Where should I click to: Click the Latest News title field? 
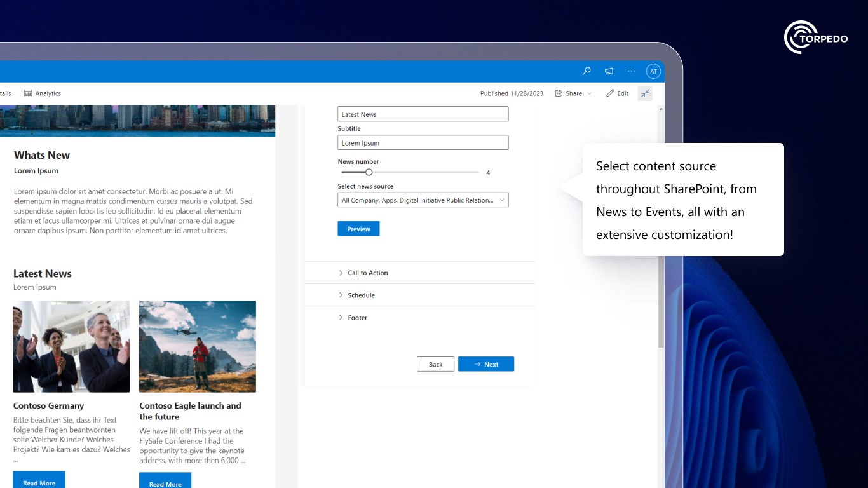coord(423,114)
